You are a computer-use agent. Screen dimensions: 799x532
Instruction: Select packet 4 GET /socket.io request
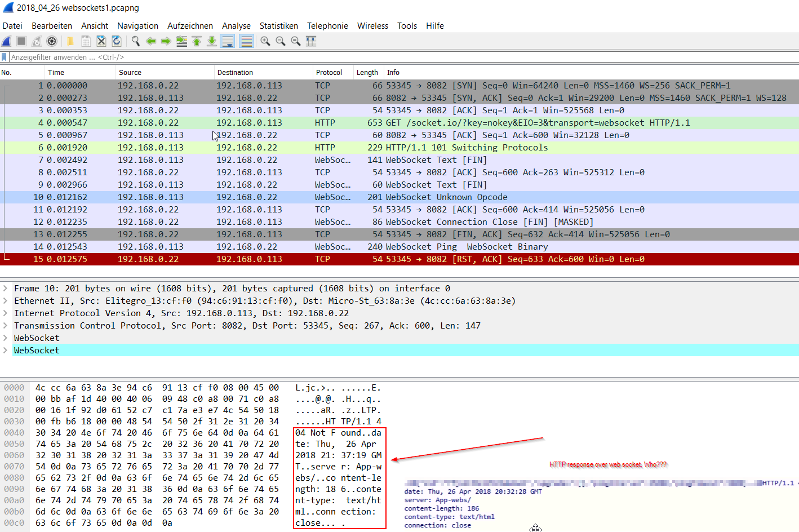point(399,123)
